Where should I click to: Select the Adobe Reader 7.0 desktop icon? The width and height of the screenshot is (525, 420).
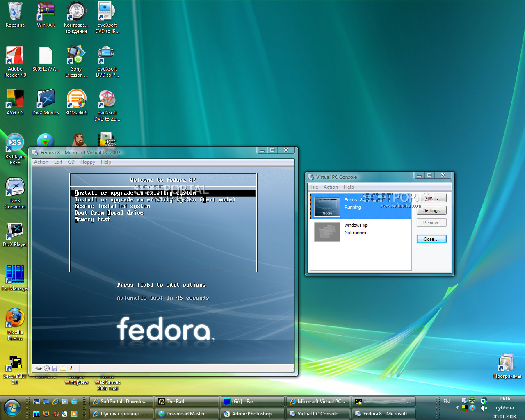click(15, 62)
